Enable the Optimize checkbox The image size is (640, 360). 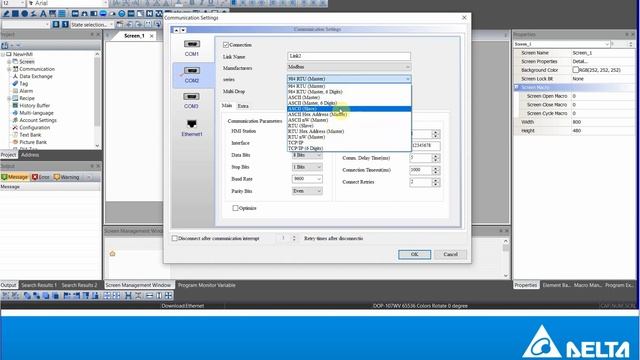(x=235, y=208)
